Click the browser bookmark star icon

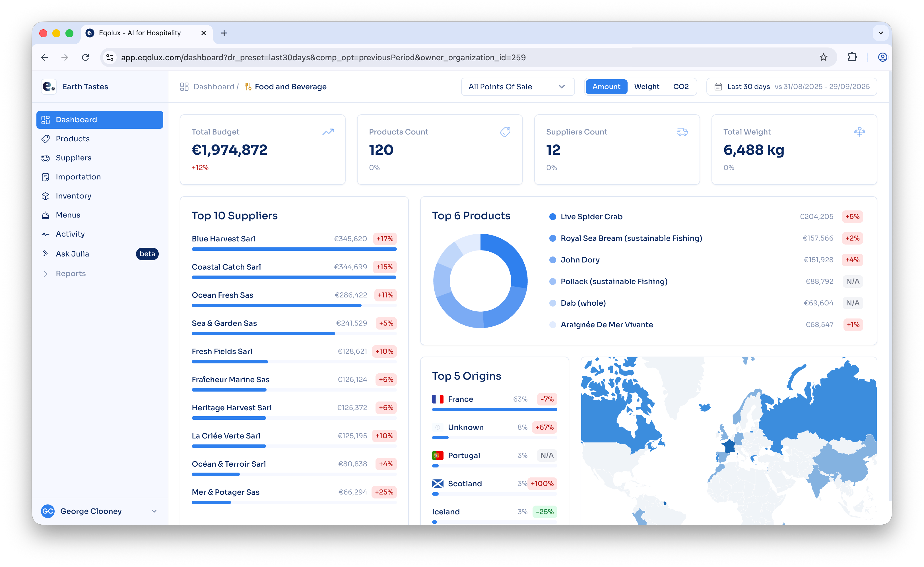(823, 57)
